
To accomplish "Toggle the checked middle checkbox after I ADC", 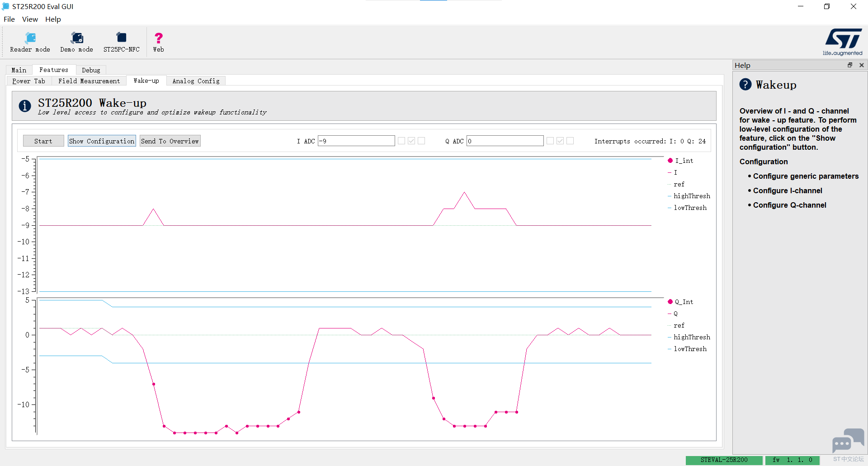I will [x=411, y=141].
